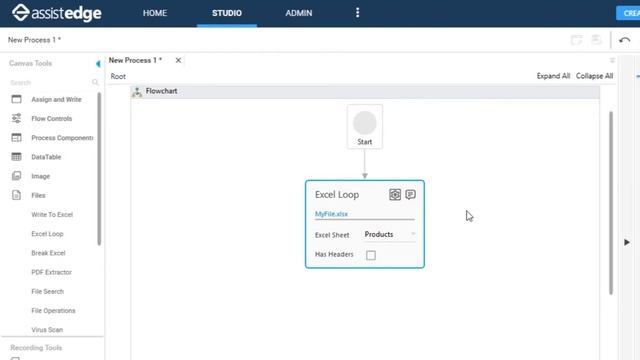Click Collapse All

pos(594,76)
